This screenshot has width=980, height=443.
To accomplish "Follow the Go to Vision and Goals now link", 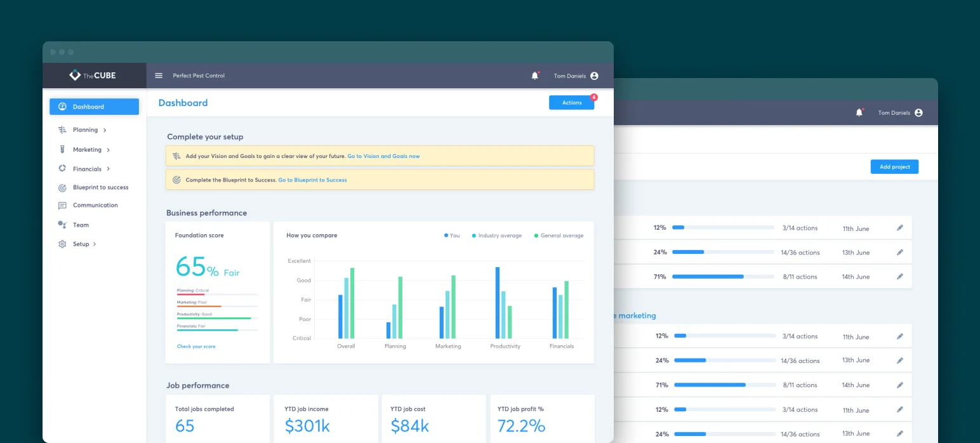I will click(383, 156).
